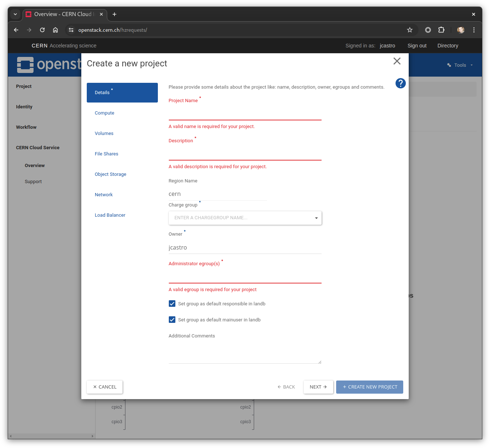Click the horizontal scrollbar at page bottom
This screenshot has height=448, width=490.
[x=52, y=436]
